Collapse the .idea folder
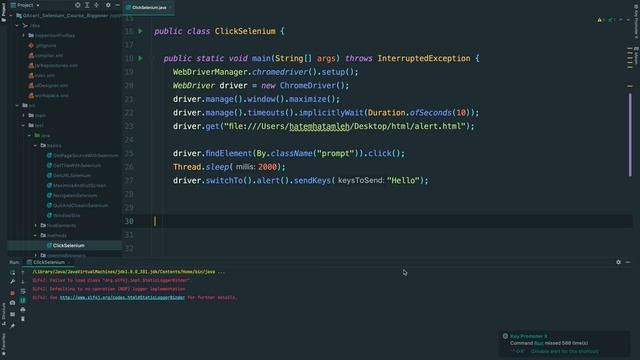640x360 pixels. coord(17,25)
